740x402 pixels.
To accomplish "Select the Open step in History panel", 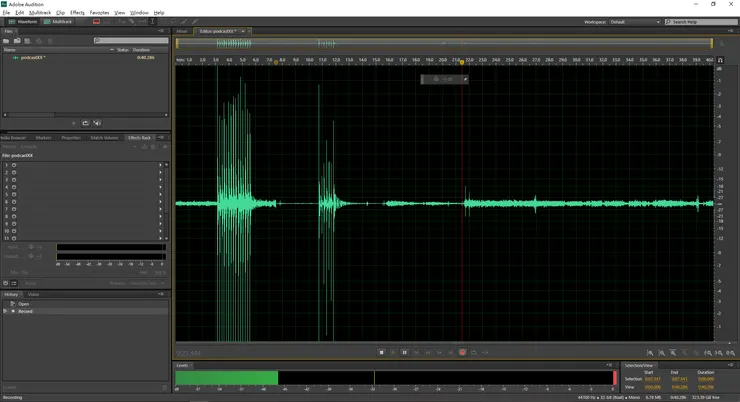I will point(24,304).
